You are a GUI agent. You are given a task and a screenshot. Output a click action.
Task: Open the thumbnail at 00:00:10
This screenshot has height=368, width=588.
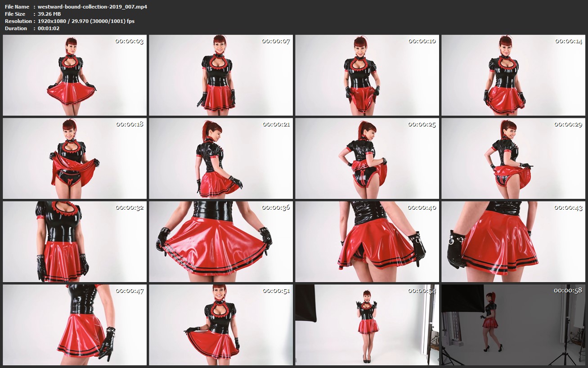(x=367, y=75)
